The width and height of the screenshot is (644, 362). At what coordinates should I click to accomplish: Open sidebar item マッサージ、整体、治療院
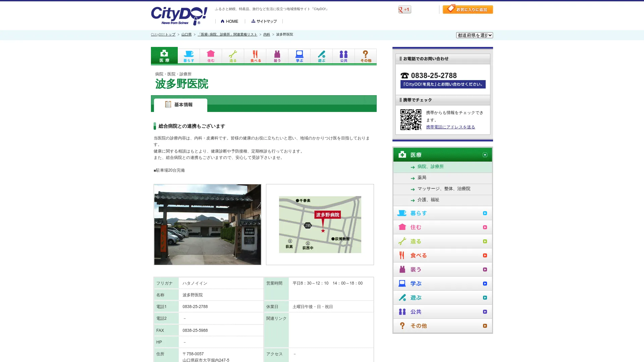(x=443, y=189)
